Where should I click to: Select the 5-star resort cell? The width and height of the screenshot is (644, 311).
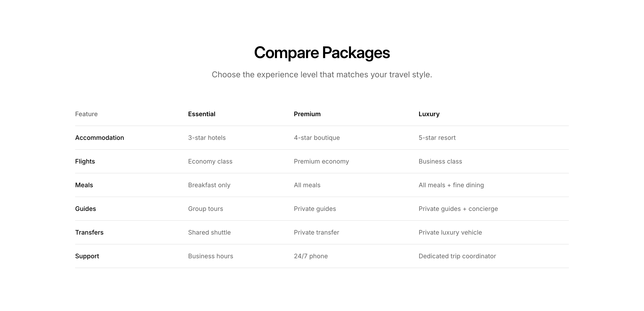[x=437, y=138]
